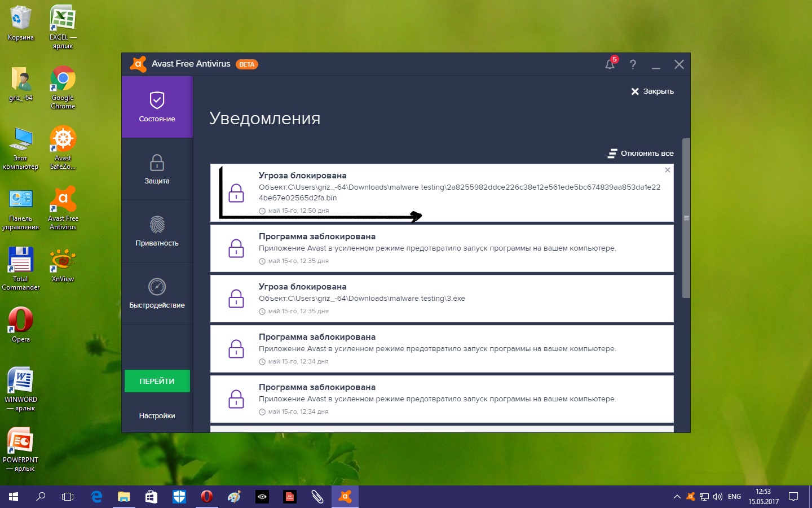Switch to Opera on the taskbar
Screen dimensions: 812x508
207,497
